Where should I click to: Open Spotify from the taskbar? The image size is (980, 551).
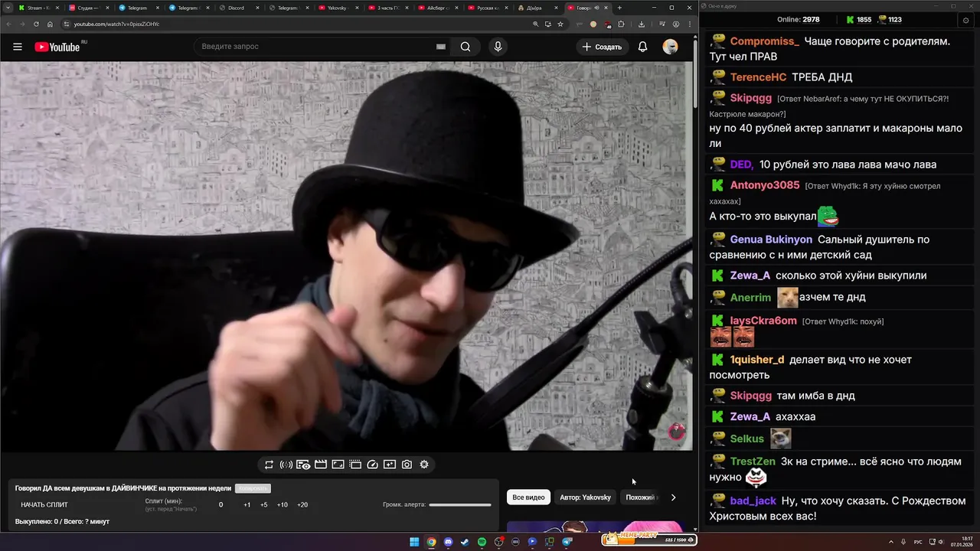coord(482,542)
